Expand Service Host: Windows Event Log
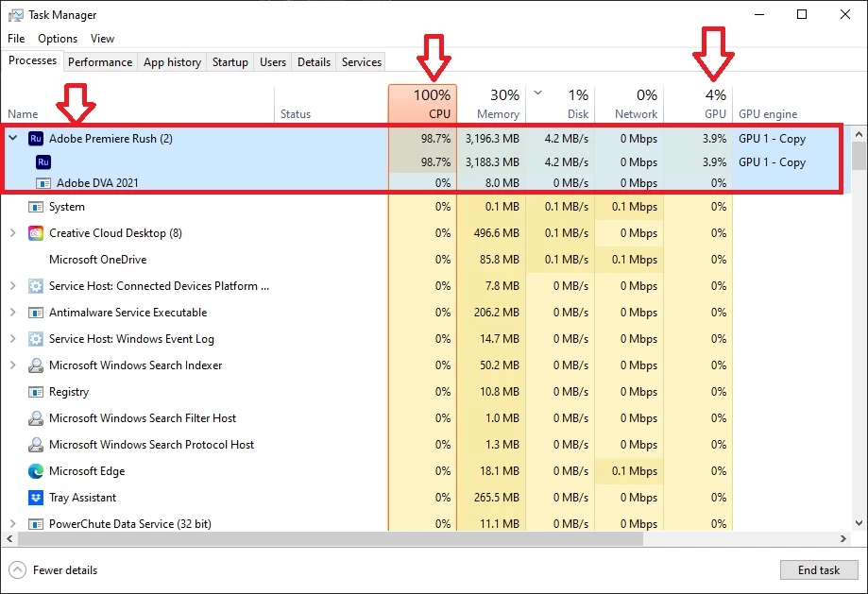This screenshot has height=594, width=868. [x=13, y=339]
